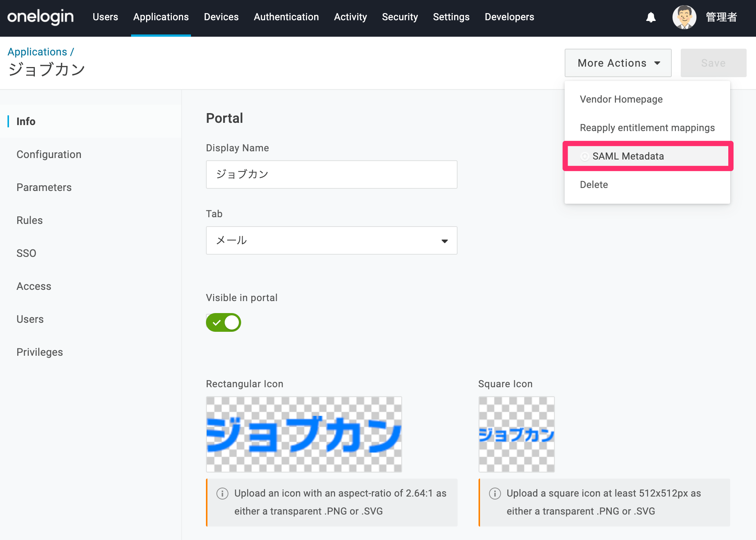Open the notifications bell

tap(651, 17)
